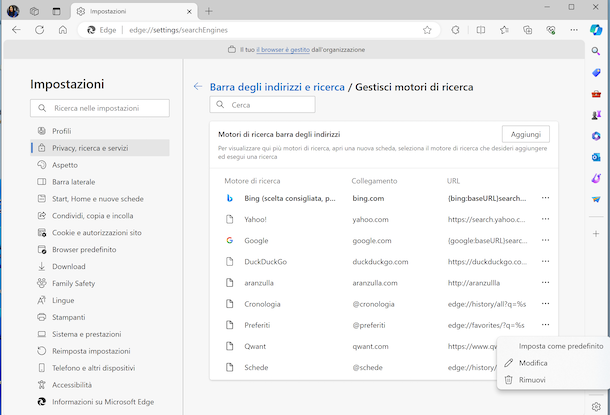
Task: Open the Profili settings section
Action: 100,131
